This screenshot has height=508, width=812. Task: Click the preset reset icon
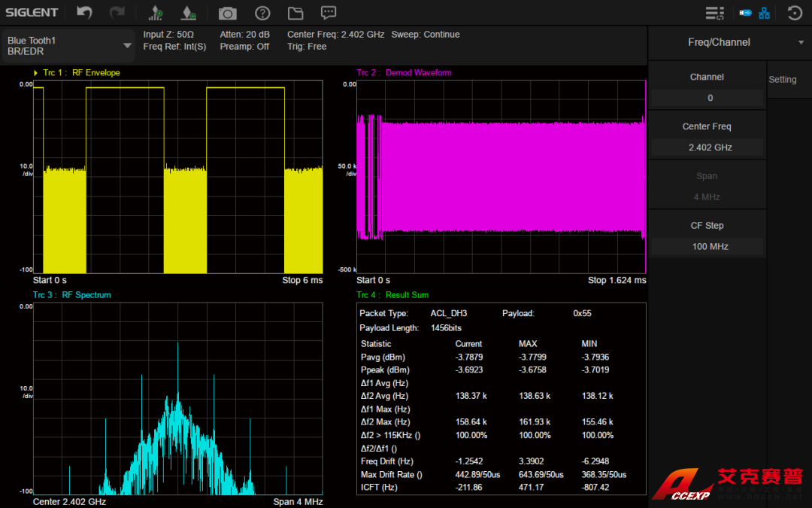pos(795,13)
